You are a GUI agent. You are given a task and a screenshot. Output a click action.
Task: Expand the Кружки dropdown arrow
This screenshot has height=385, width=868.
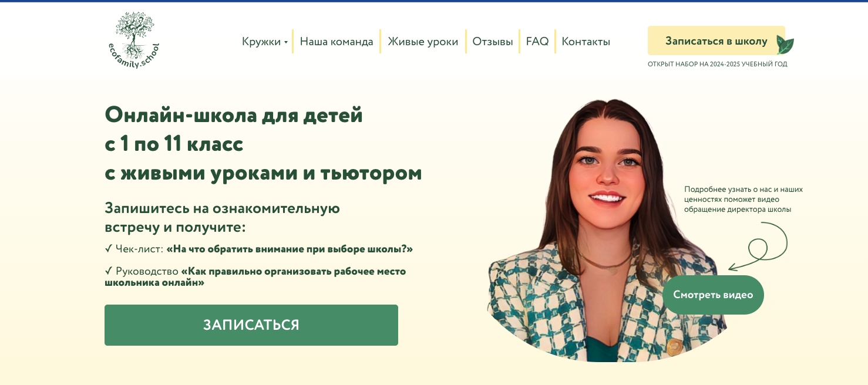coord(286,42)
